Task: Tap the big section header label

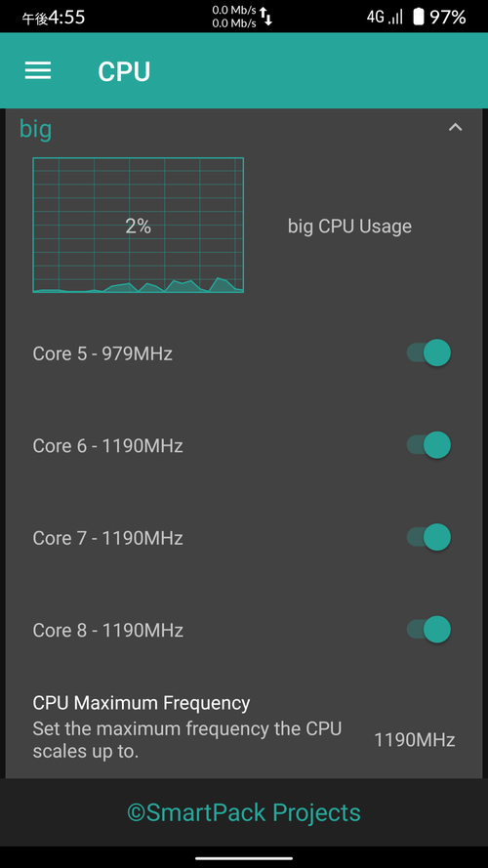Action: pos(35,129)
